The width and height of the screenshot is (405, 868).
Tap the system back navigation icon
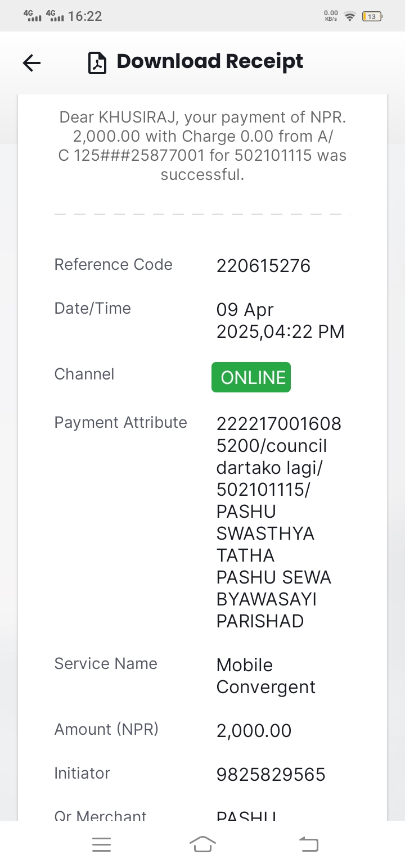[x=308, y=844]
